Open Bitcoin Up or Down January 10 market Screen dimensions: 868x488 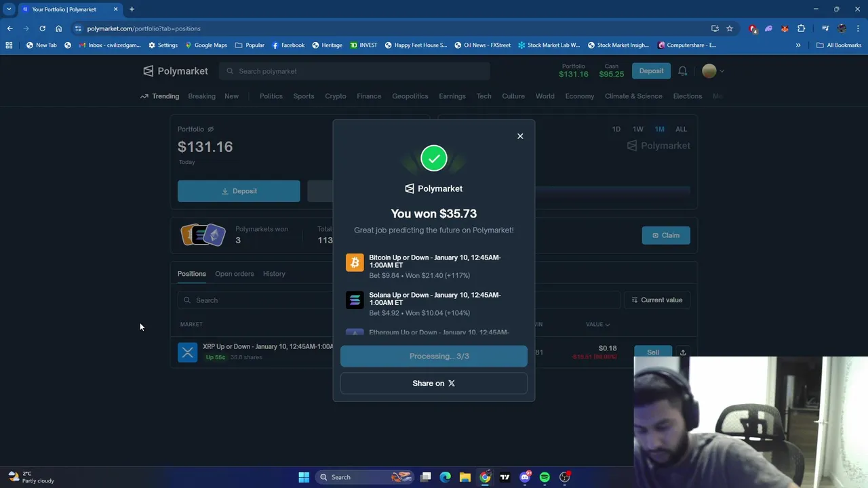coord(435,262)
